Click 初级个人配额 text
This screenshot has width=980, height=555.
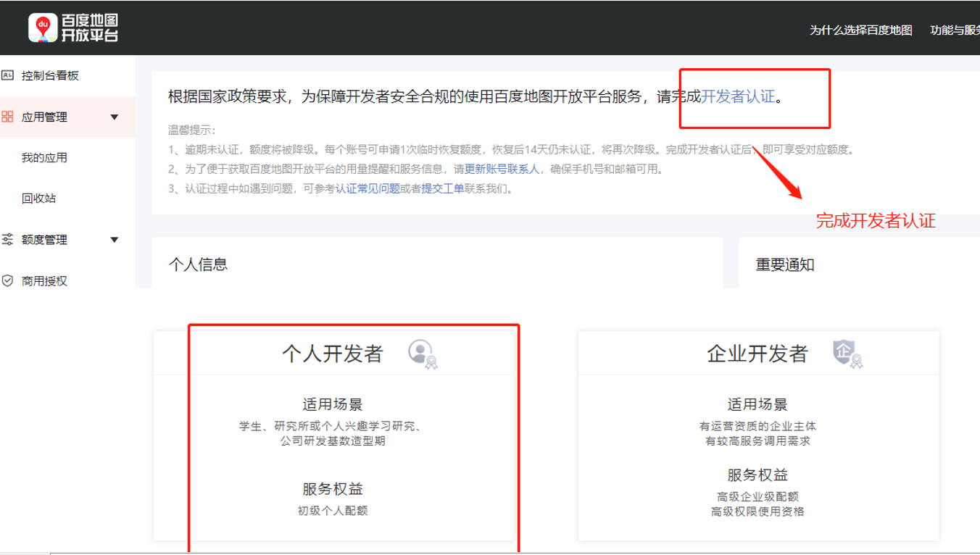pos(333,511)
